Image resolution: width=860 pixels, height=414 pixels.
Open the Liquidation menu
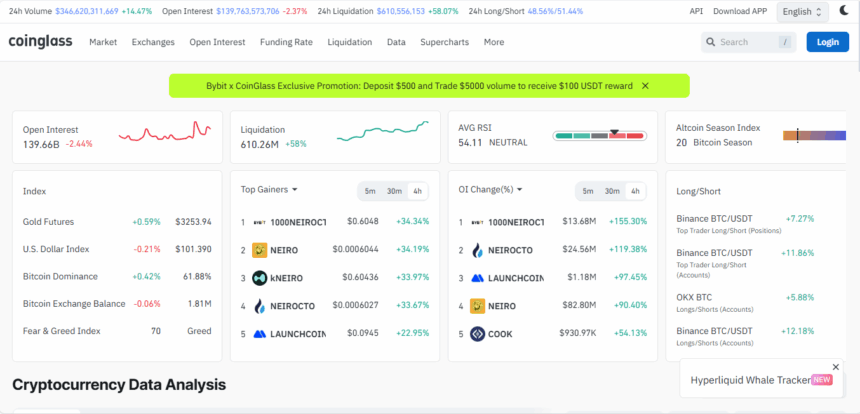pyautogui.click(x=350, y=42)
